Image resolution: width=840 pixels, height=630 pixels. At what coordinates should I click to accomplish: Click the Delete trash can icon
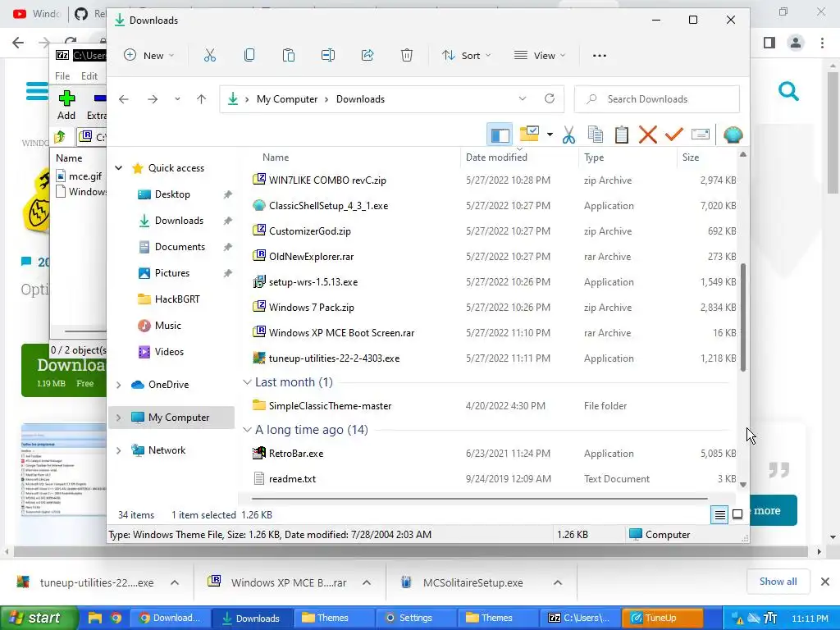(407, 55)
